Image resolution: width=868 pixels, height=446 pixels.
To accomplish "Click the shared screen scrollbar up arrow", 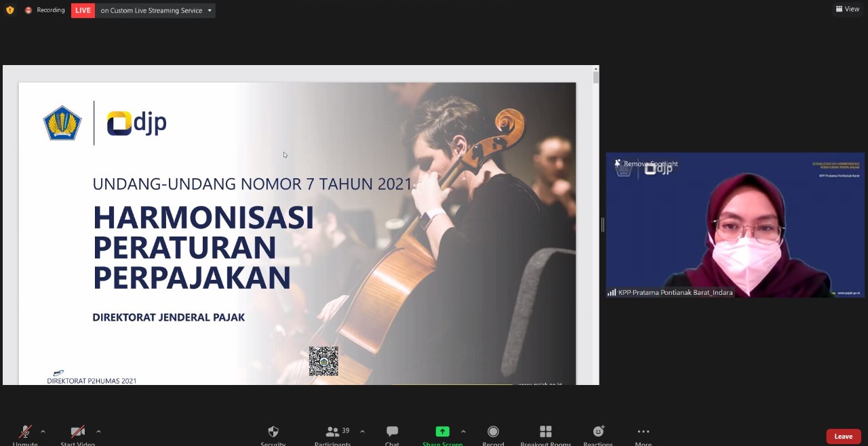I will 596,69.
